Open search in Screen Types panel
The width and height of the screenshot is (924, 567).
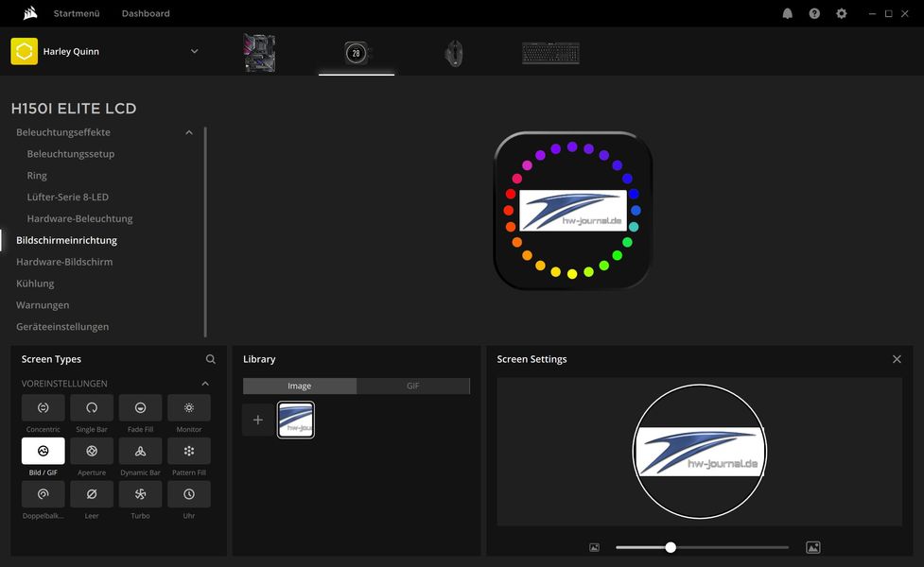[210, 359]
